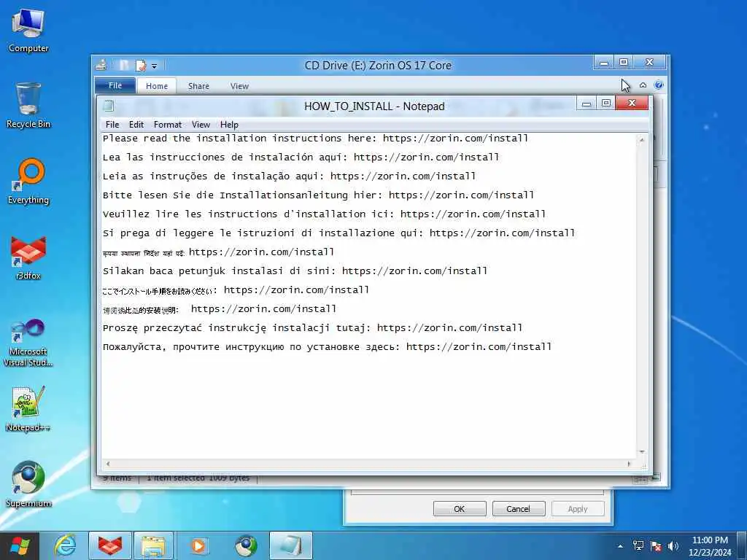Screen dimensions: 747x560
Task: Click the Hindi line with the zorin.com URL
Action: tap(219, 252)
